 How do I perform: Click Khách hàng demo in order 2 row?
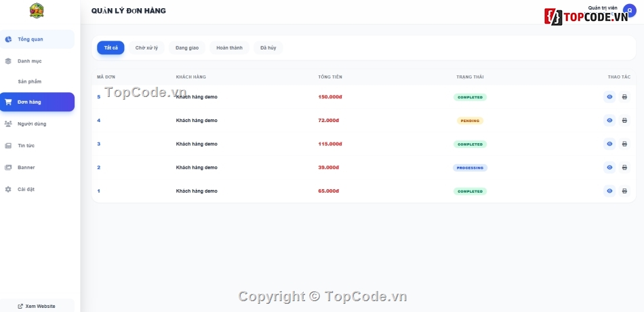pos(197,168)
